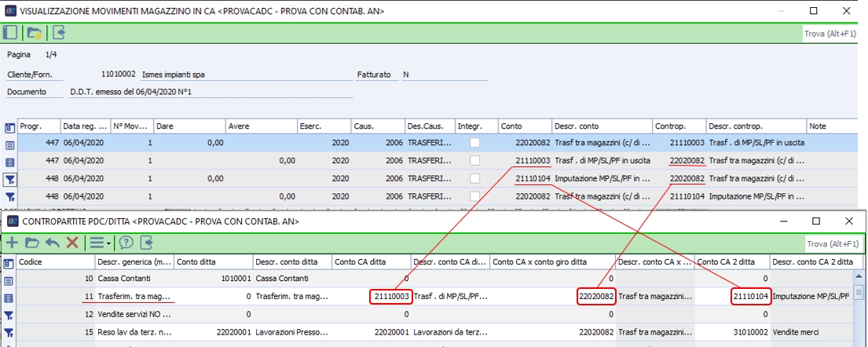Open the hamburger menu dropdown in Contropartite toolbar
Screen dimensions: 868x347
[99, 243]
